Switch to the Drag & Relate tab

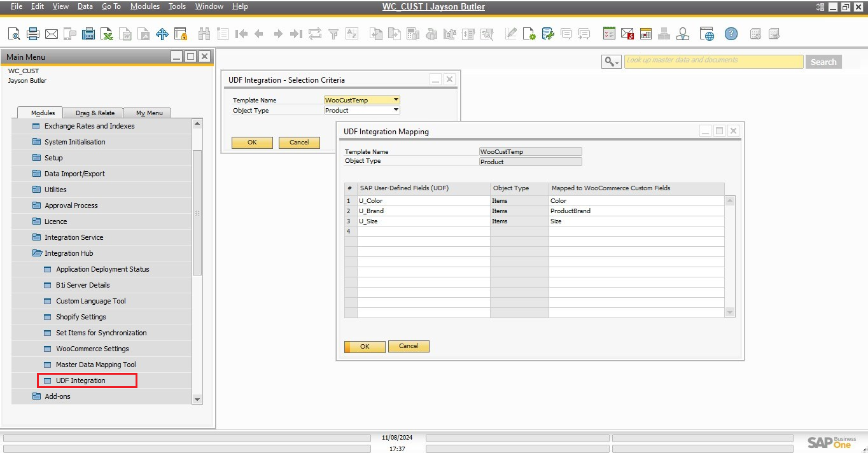point(95,113)
